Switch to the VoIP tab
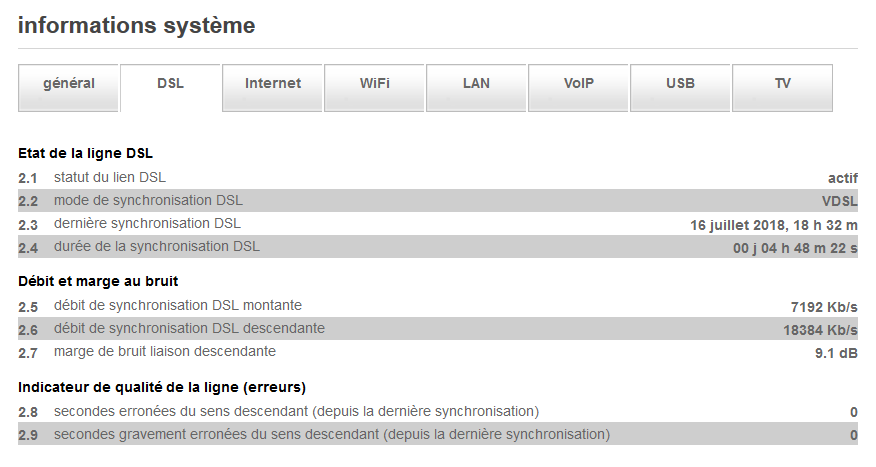 pos(579,84)
